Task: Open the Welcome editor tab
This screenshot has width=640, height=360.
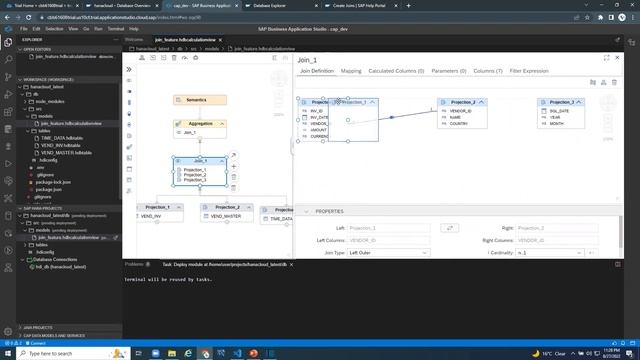Action: [134, 40]
